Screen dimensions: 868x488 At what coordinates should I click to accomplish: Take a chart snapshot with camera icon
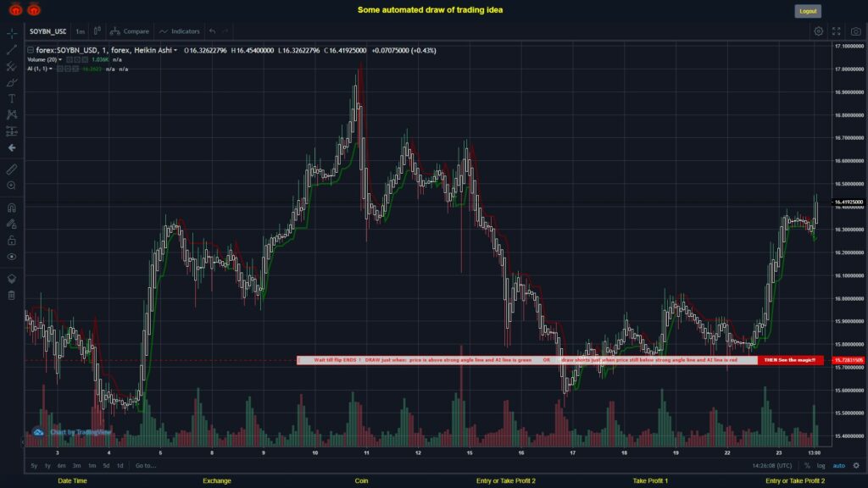click(x=856, y=31)
